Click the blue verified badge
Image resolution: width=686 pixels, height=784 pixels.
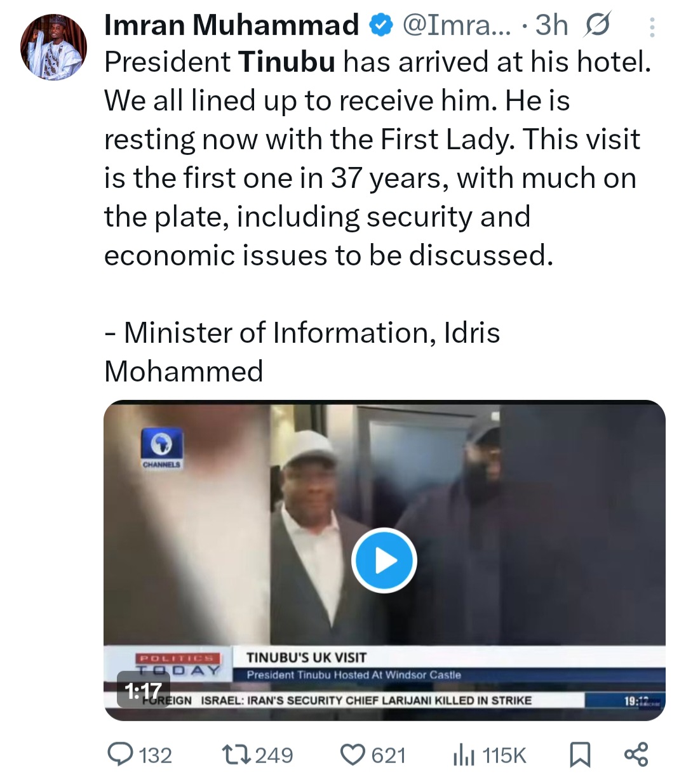pyautogui.click(x=379, y=25)
